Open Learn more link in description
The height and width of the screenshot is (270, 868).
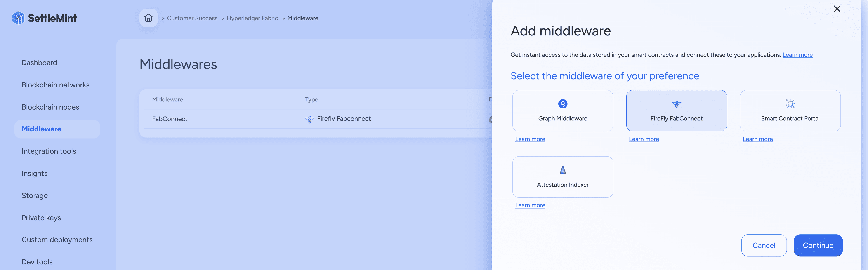pyautogui.click(x=797, y=55)
